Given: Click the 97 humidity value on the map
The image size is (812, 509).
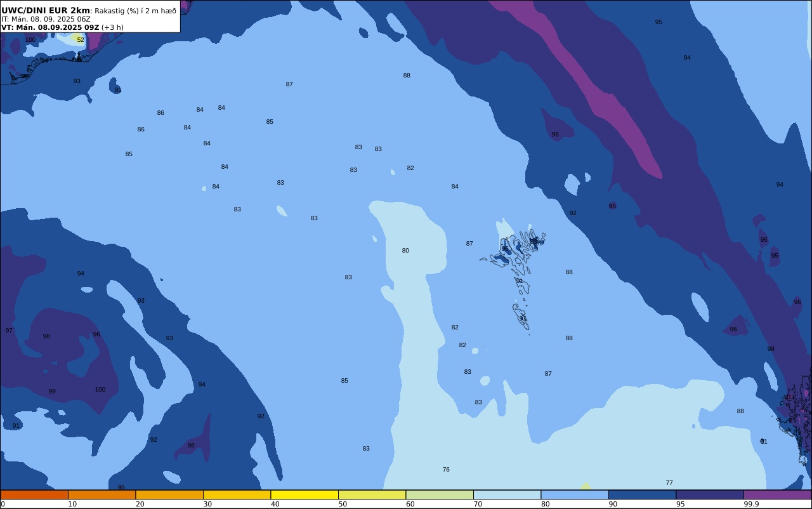Looking at the screenshot, I should (x=9, y=331).
